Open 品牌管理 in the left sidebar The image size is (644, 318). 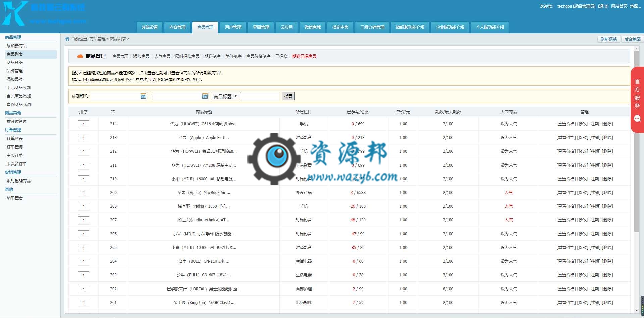tap(15, 71)
